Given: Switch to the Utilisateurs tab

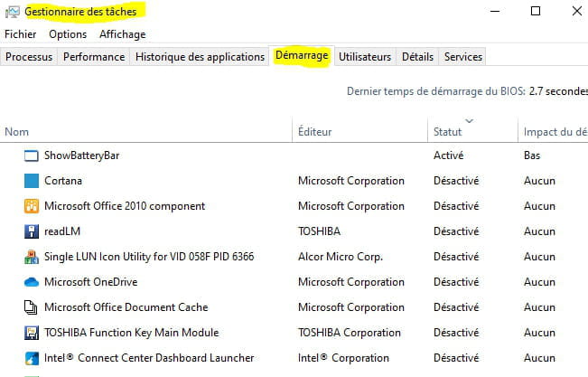Looking at the screenshot, I should pos(365,57).
